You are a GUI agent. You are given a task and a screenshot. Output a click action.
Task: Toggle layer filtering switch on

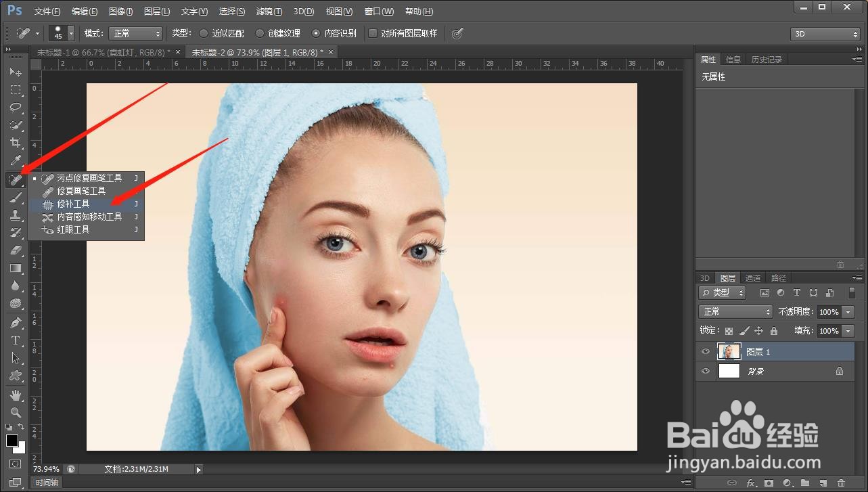point(852,293)
